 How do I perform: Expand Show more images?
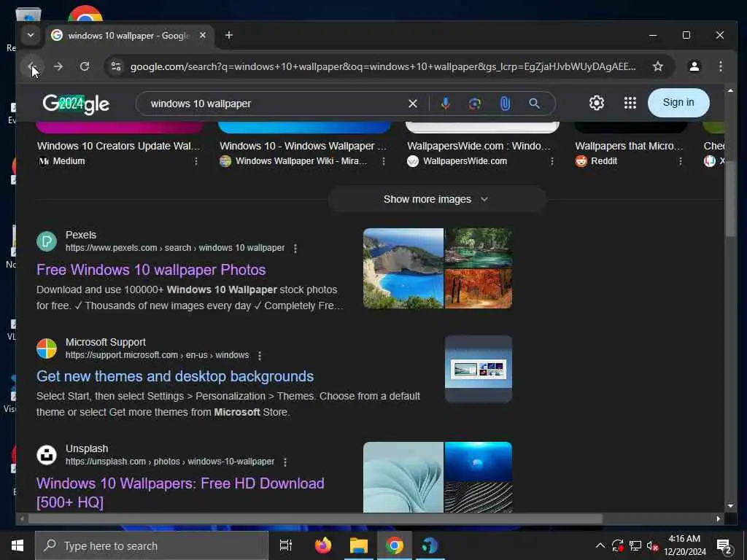pyautogui.click(x=436, y=200)
